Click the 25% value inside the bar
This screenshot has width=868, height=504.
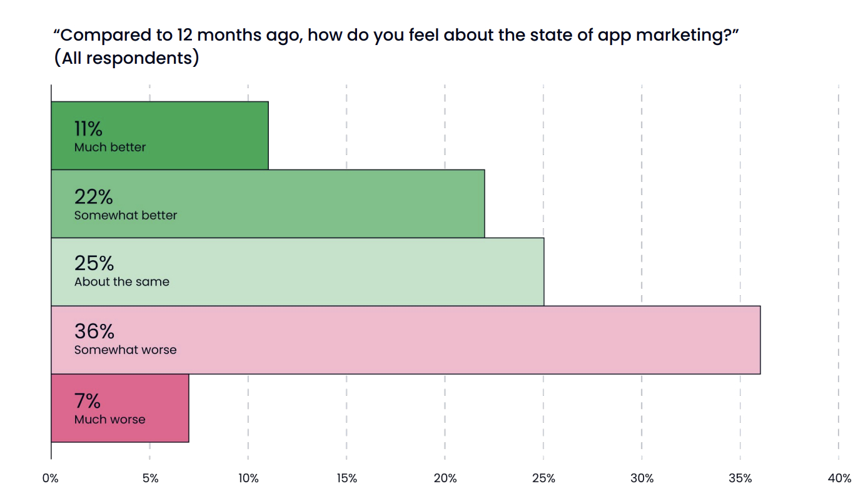94,263
